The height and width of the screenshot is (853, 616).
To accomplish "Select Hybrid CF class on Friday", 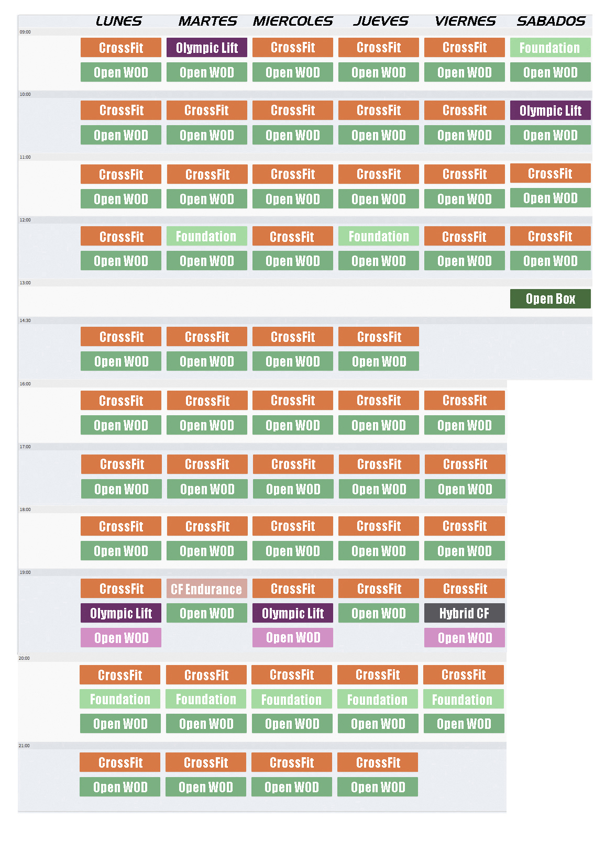I will [465, 613].
